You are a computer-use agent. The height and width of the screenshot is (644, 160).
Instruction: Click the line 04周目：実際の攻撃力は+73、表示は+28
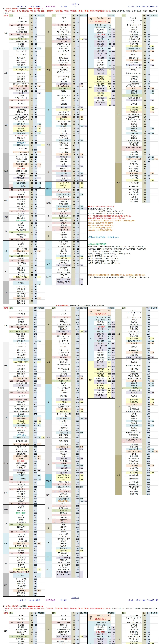(x=103, y=261)
